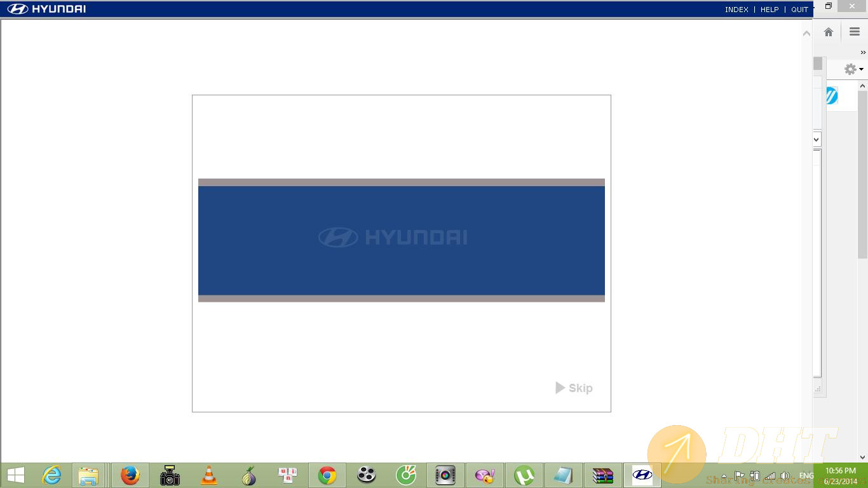Switch to Firefox in the taskbar
868x488 pixels.
pyautogui.click(x=130, y=475)
